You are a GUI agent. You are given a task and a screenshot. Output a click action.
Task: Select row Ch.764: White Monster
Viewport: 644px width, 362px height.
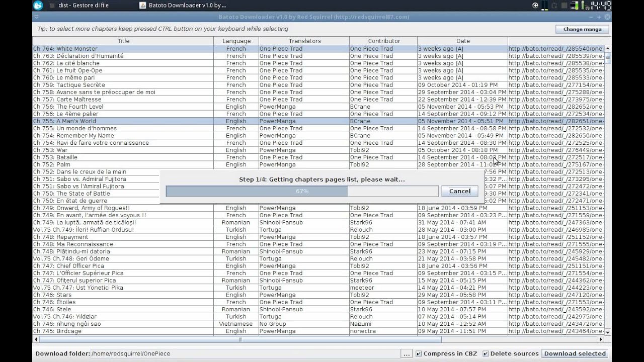pyautogui.click(x=318, y=49)
